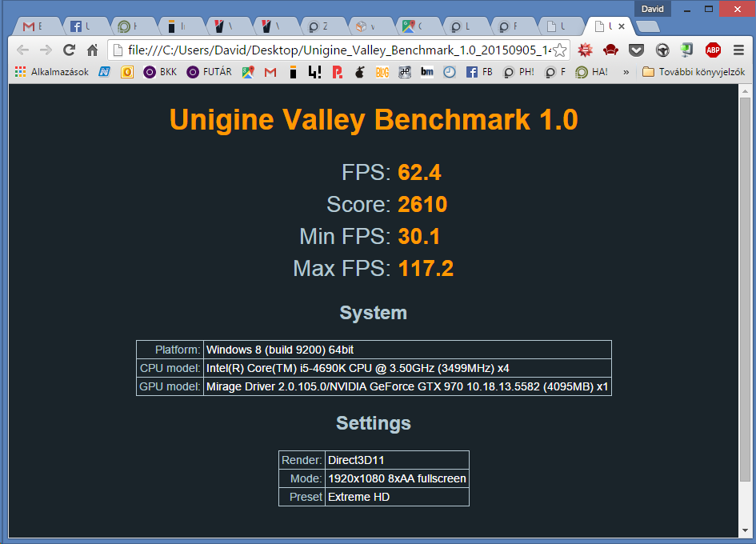Open the orange Outlook O bookmark
756x544 pixels.
point(127,72)
